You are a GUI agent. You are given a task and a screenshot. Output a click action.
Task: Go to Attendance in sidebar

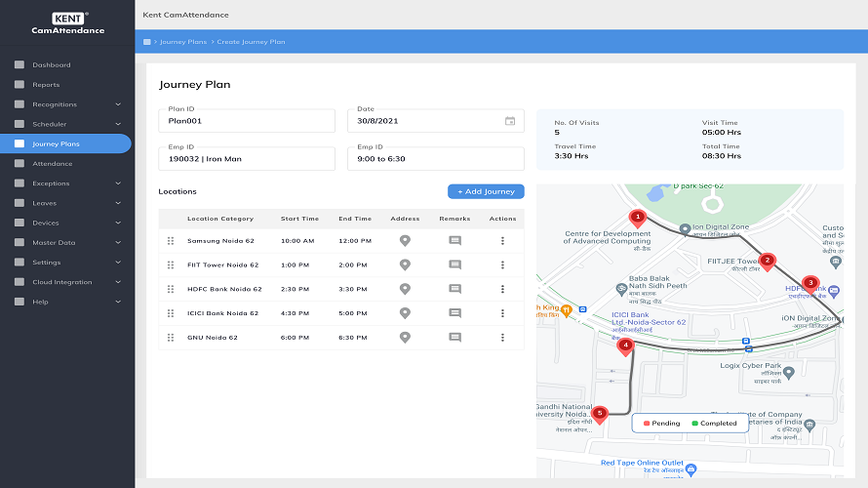click(53, 164)
